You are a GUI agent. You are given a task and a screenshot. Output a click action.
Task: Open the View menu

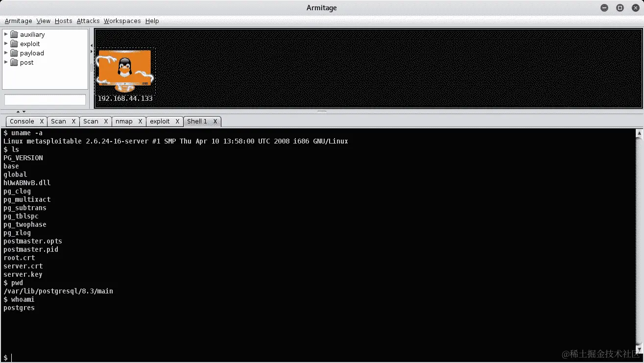[x=44, y=21]
